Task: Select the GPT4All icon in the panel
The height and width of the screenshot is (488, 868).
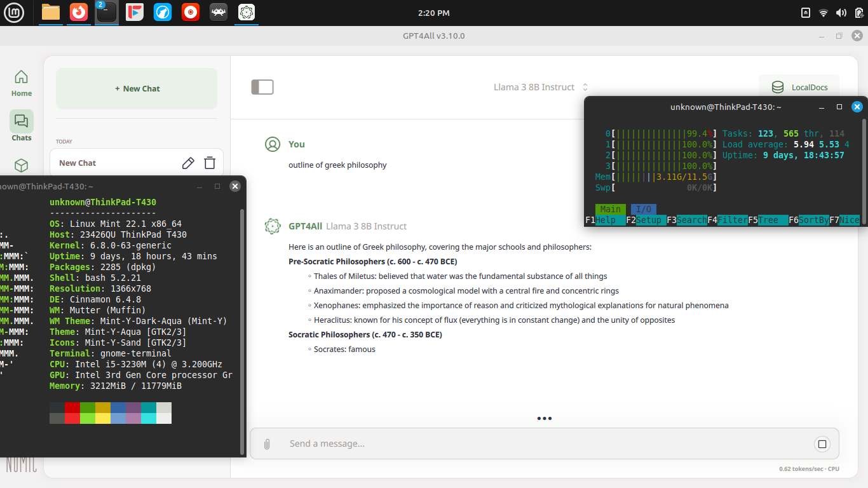Action: click(247, 12)
